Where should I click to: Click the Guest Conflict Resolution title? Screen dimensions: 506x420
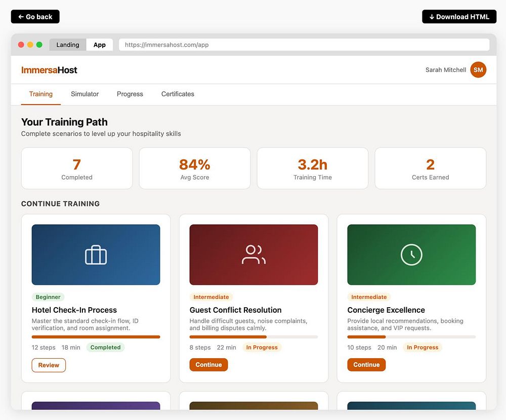point(235,310)
